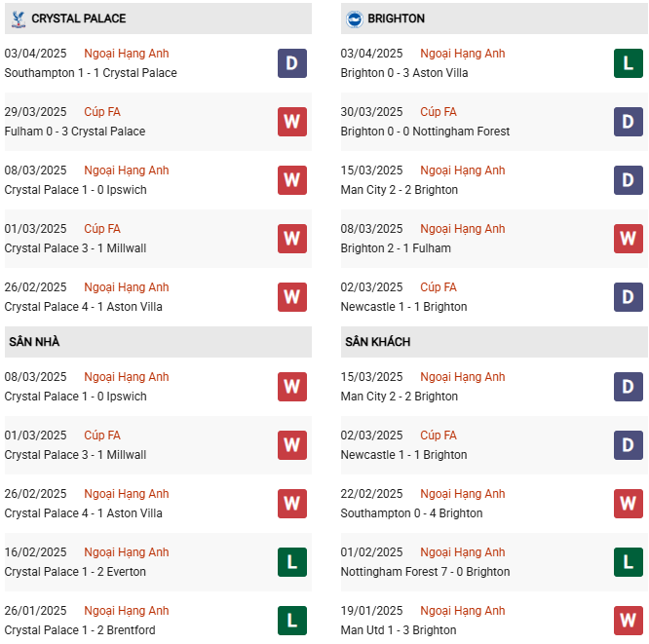Image resolution: width=649 pixels, height=644 pixels.
Task: Click the win badge for Brighton 2-1 Fulham
Action: coord(629,239)
